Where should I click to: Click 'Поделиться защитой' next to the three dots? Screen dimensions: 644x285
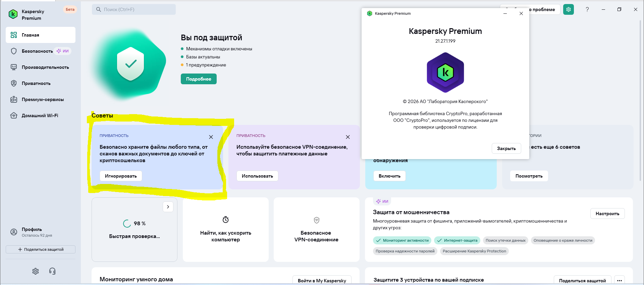coord(582,281)
